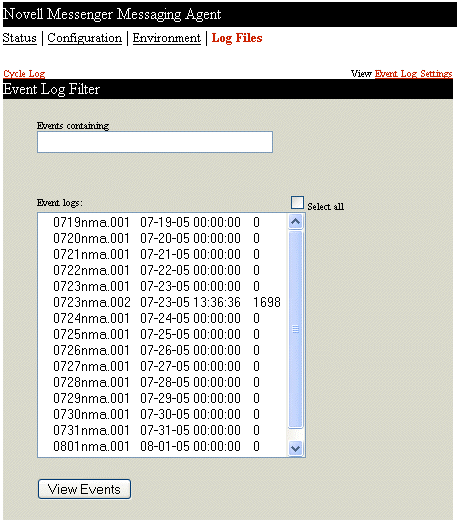Select log 0726nma.001 in the list
Image resolution: width=457 pixels, height=523 pixels.
click(162, 350)
